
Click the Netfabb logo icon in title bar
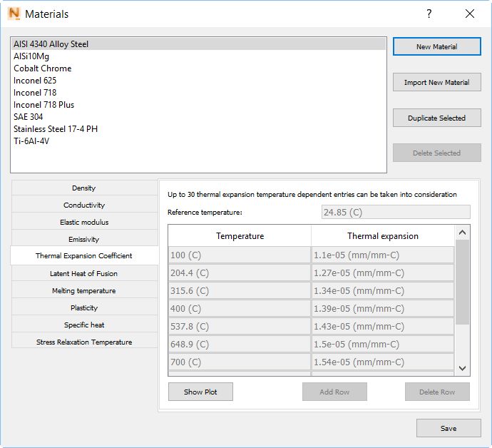point(14,14)
